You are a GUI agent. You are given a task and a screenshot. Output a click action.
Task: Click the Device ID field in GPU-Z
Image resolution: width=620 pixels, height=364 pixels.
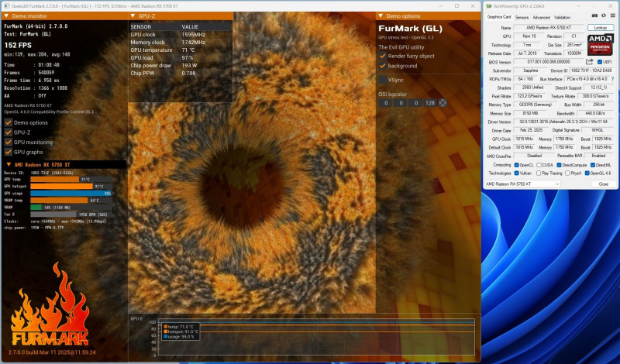click(591, 70)
